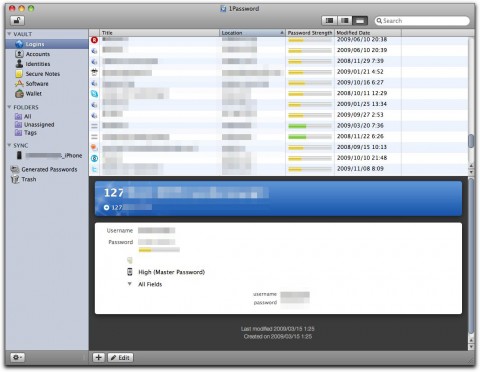Click the Trash can icon
The width and height of the screenshot is (480, 372).
tap(15, 179)
